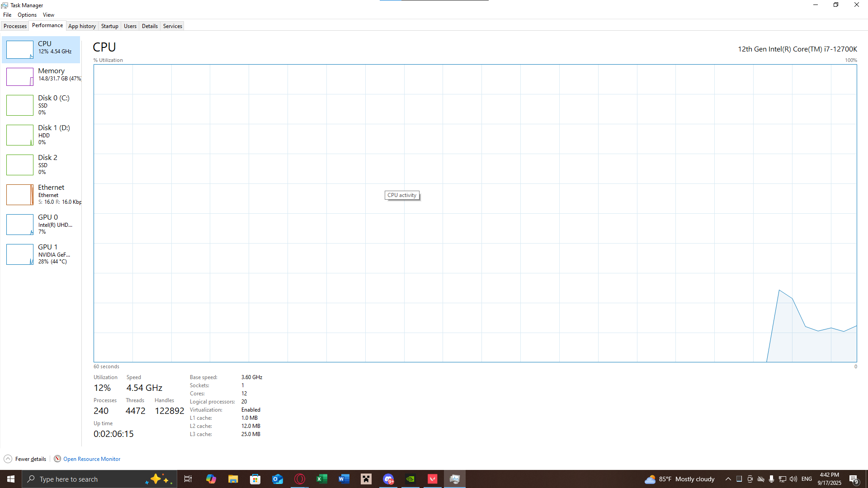868x488 pixels.
Task: Switch to the Processes tab
Action: click(15, 26)
